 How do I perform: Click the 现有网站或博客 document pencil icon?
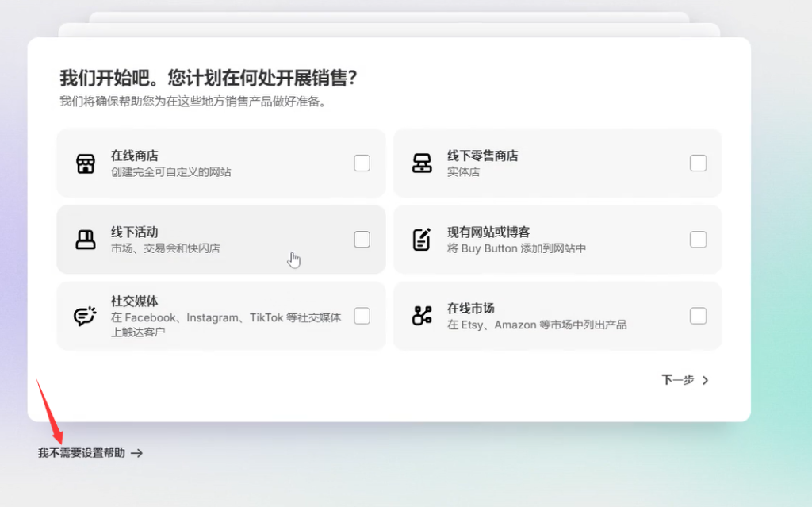coord(422,240)
